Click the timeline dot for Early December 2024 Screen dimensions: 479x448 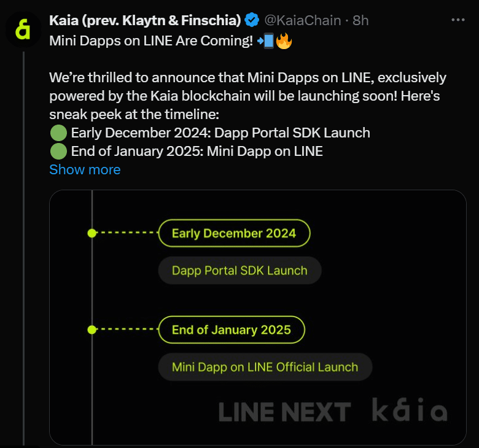tap(92, 233)
